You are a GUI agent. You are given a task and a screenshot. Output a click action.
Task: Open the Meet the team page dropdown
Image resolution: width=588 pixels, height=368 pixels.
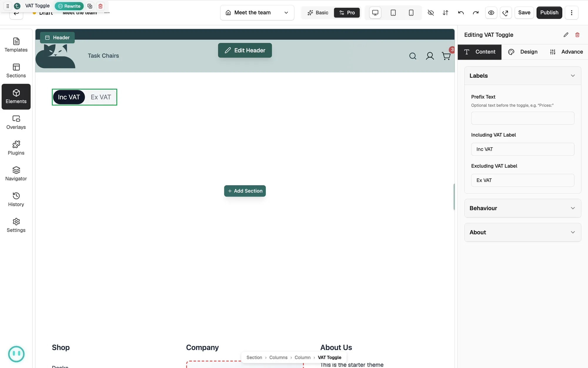[257, 13]
